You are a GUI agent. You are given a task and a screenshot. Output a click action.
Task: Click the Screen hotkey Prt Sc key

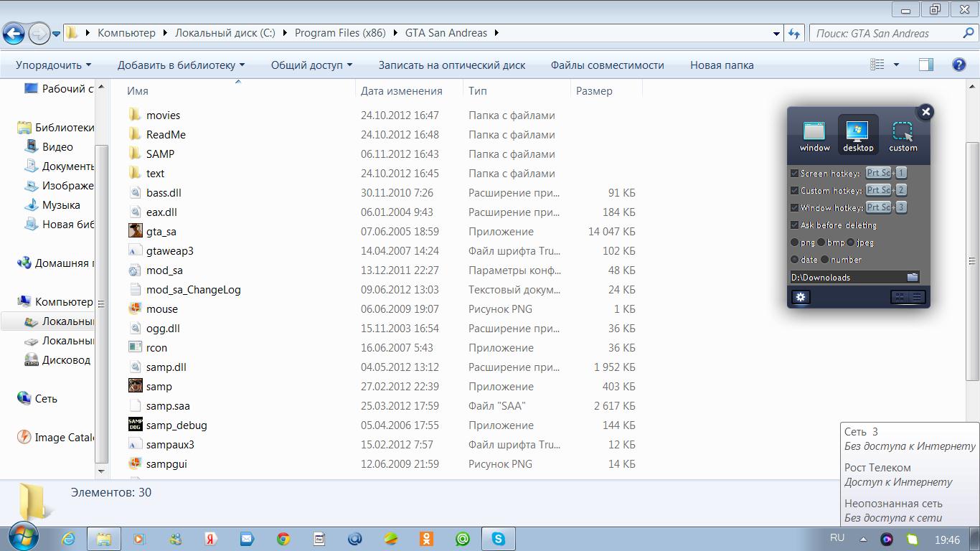(878, 173)
